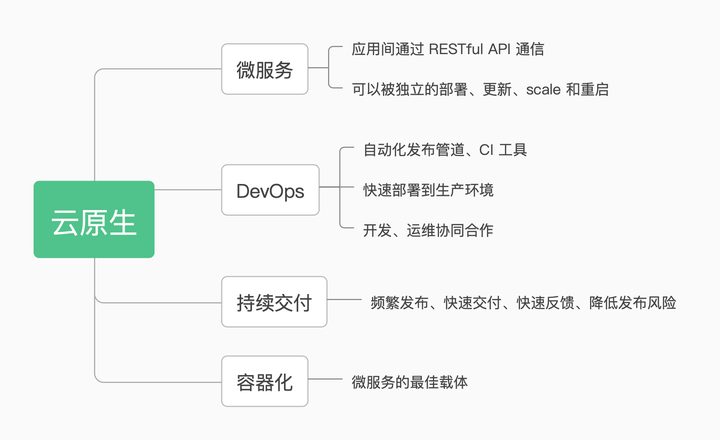
Task: Click the text 自动化发布管道、CI 工具
Action: tap(444, 150)
